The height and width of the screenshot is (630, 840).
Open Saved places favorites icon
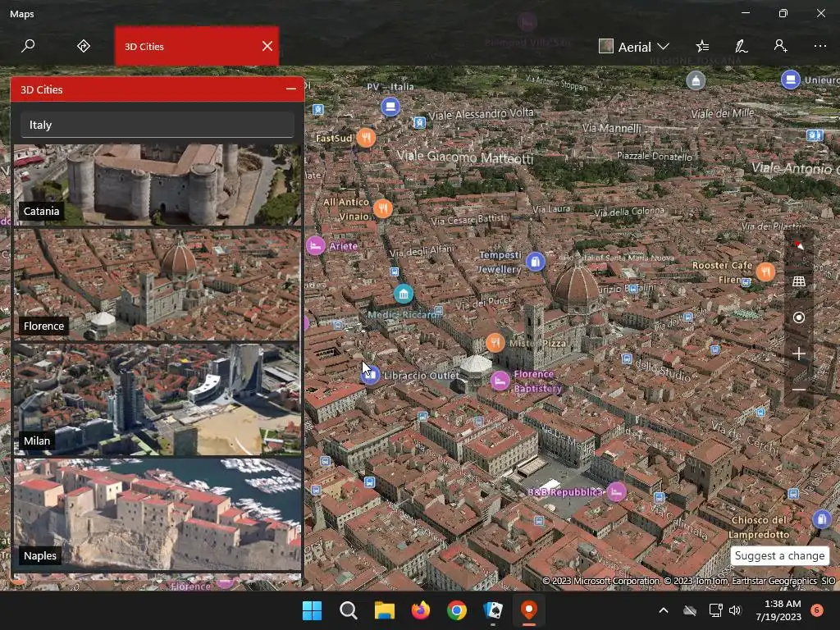click(702, 47)
